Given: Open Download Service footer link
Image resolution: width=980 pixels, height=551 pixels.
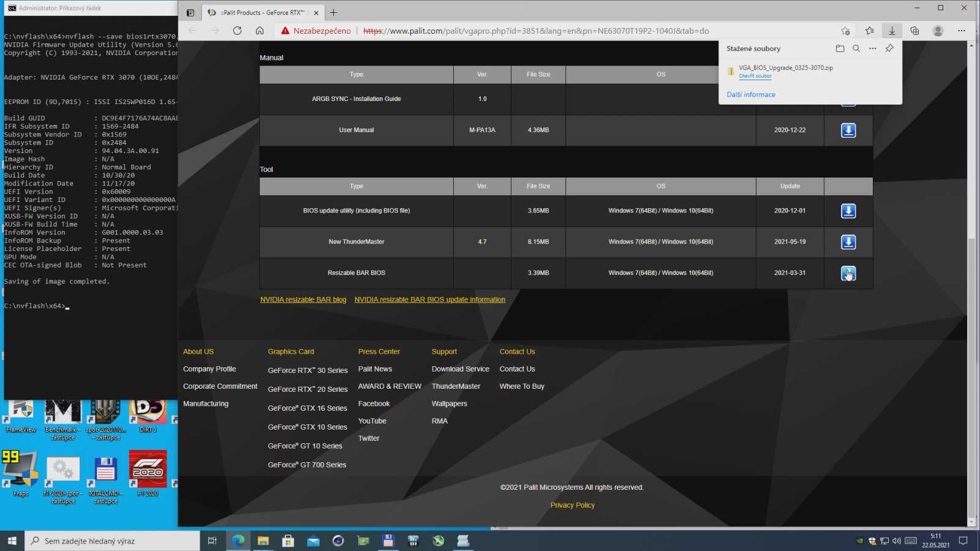Looking at the screenshot, I should pos(461,369).
